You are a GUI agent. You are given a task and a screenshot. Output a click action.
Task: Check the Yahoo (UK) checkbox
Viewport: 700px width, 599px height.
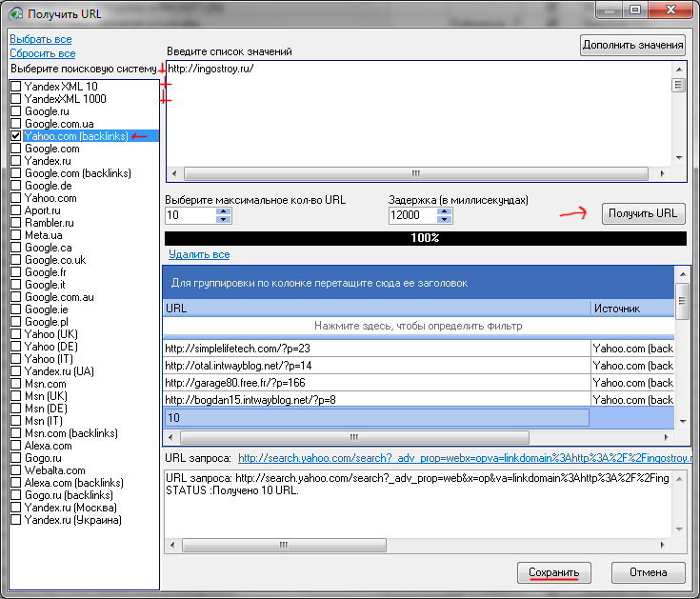point(16,334)
